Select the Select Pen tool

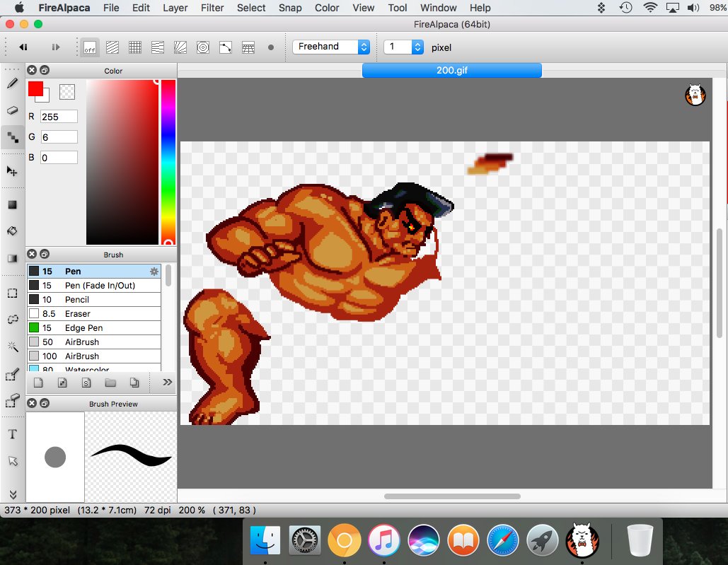[x=13, y=374]
